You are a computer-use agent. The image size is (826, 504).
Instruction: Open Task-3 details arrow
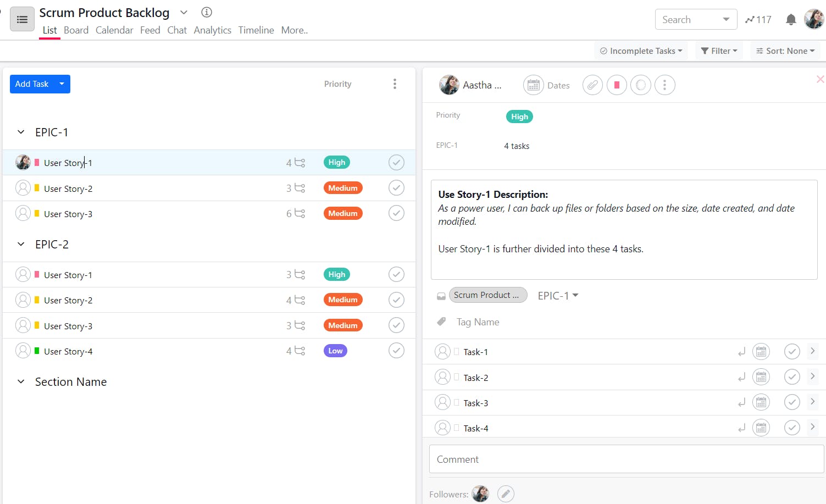813,402
